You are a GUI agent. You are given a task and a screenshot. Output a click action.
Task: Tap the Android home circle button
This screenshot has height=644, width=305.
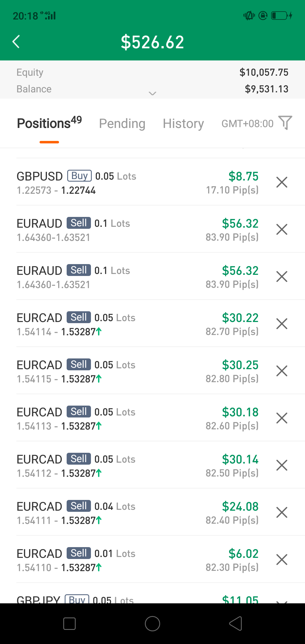coord(152,623)
